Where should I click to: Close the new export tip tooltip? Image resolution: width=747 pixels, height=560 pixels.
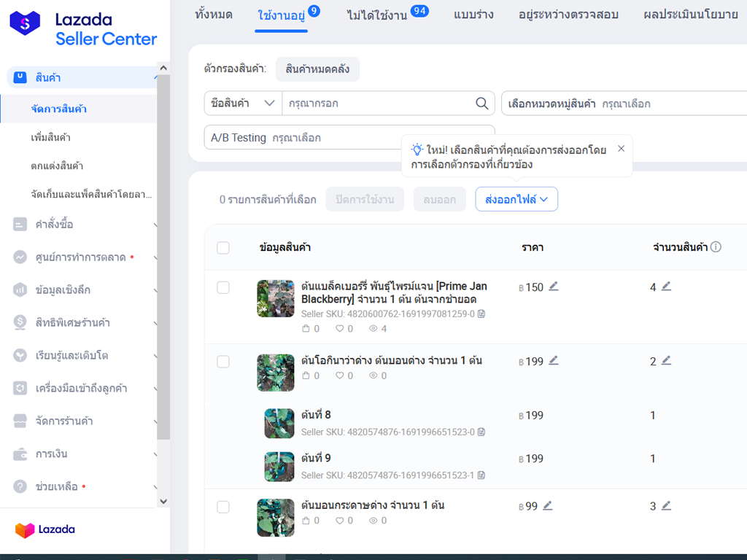coord(621,149)
